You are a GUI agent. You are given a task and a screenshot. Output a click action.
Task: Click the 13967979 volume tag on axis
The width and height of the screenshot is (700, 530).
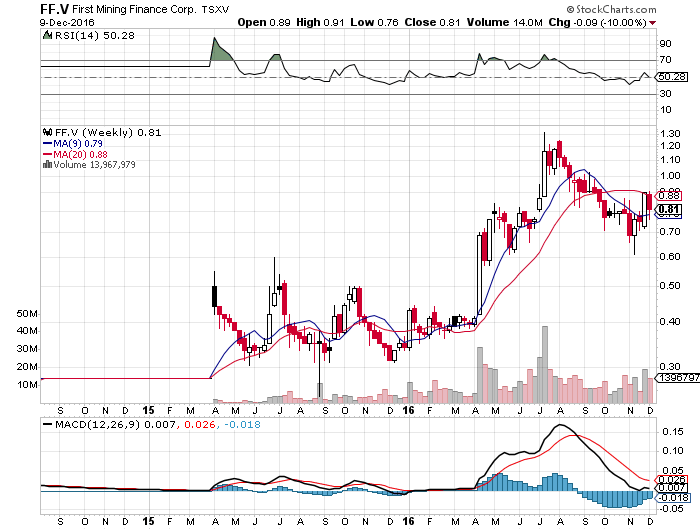678,378
